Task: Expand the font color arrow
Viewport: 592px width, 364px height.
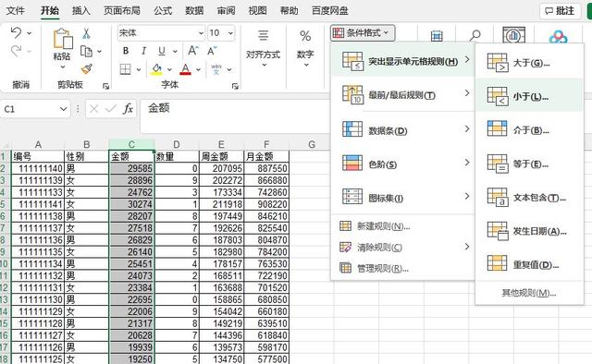Action: pyautogui.click(x=198, y=70)
